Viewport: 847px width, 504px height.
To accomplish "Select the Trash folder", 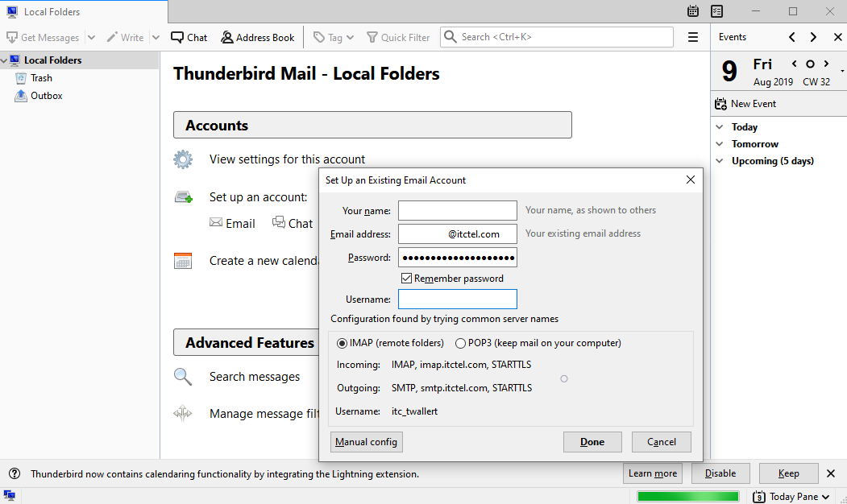I will pos(41,78).
